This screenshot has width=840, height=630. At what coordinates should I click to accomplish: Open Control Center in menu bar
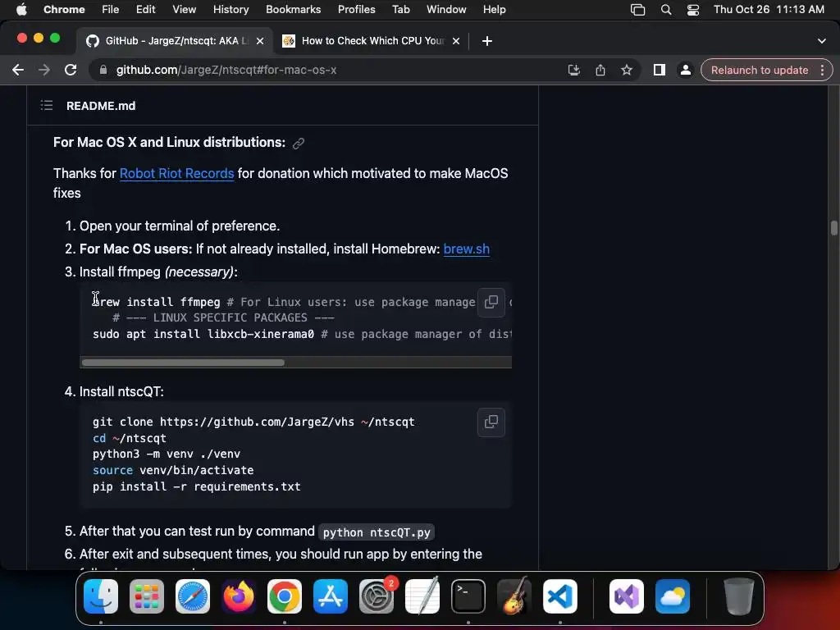pos(692,10)
